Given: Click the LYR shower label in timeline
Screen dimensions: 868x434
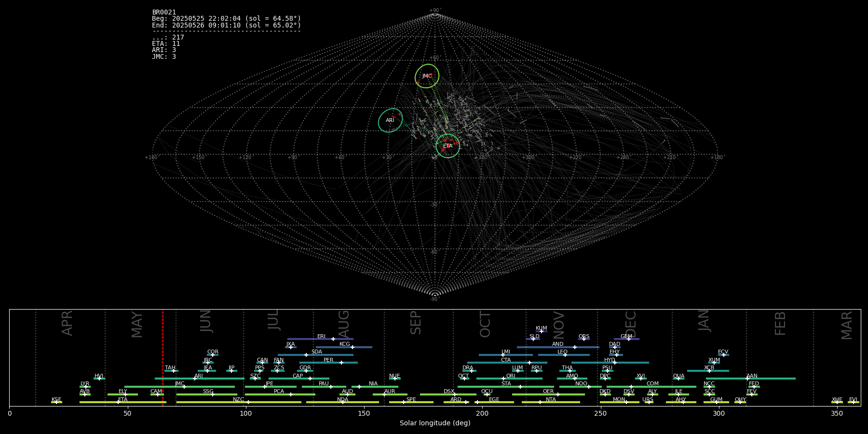Looking at the screenshot, I should (x=85, y=384).
